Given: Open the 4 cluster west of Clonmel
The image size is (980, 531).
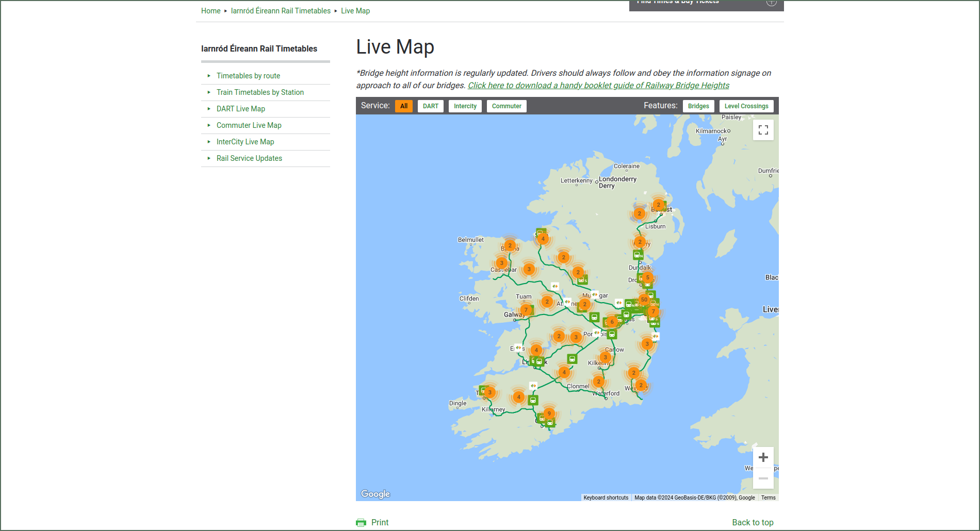Looking at the screenshot, I should click(564, 372).
